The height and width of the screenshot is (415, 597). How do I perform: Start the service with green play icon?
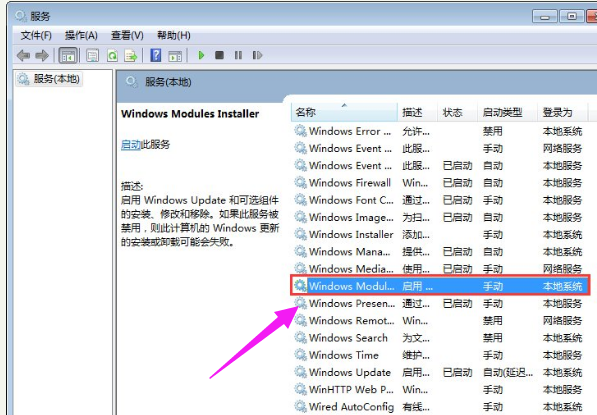(x=201, y=56)
